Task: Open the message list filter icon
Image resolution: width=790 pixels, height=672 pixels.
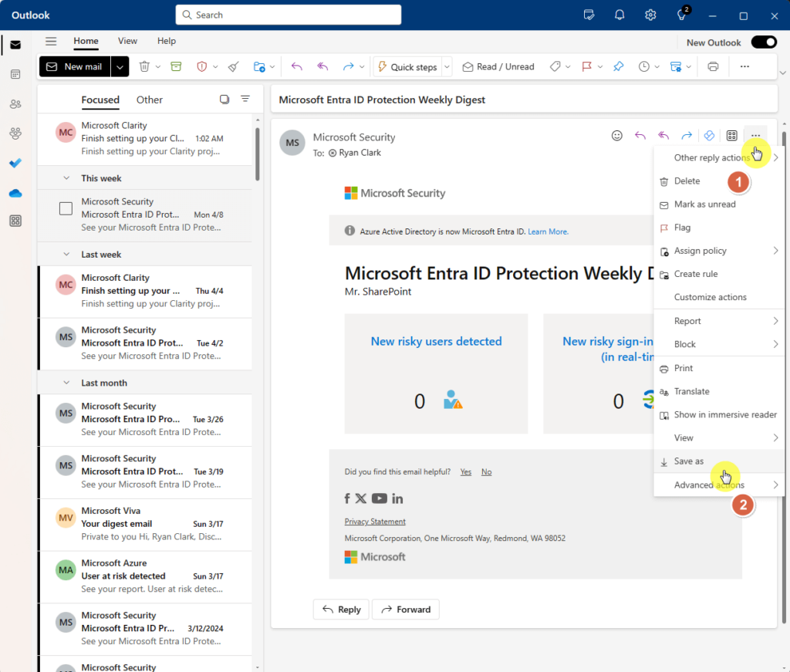Action: click(245, 100)
